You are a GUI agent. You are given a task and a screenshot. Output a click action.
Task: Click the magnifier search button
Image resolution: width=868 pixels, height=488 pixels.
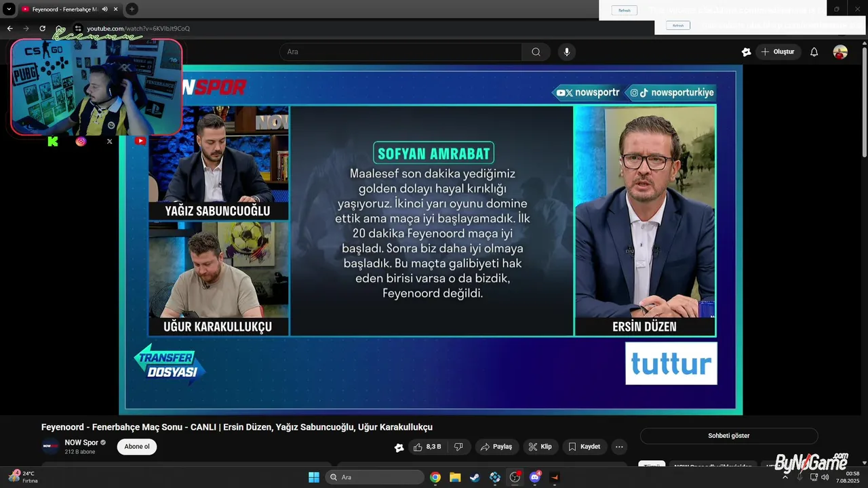pyautogui.click(x=536, y=52)
